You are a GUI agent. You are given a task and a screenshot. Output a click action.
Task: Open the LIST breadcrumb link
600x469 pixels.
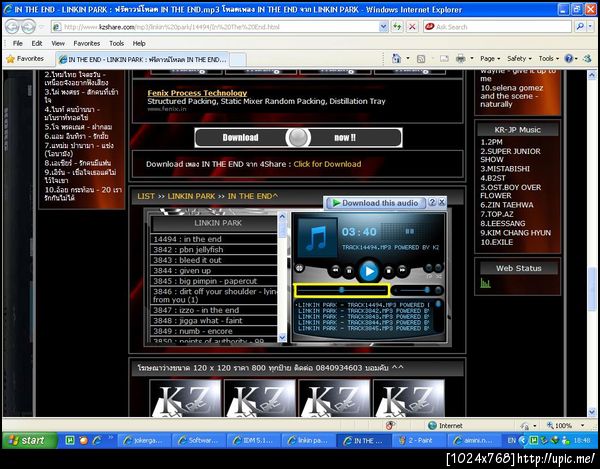pyautogui.click(x=146, y=196)
